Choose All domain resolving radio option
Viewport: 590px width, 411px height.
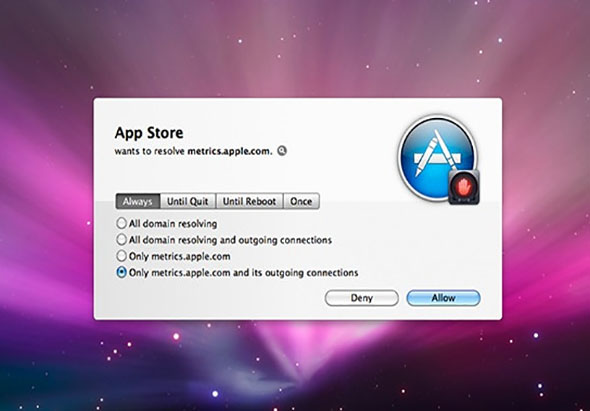(166, 224)
